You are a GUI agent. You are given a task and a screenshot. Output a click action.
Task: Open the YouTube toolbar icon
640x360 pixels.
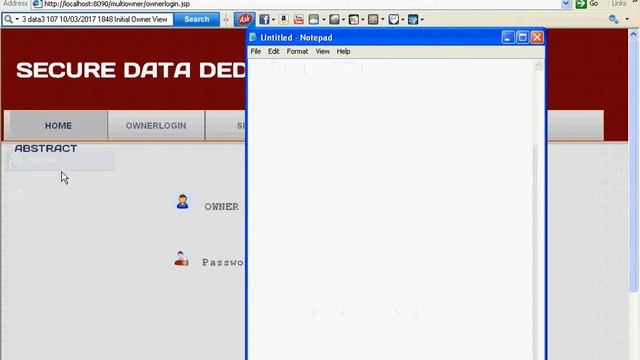click(x=299, y=19)
